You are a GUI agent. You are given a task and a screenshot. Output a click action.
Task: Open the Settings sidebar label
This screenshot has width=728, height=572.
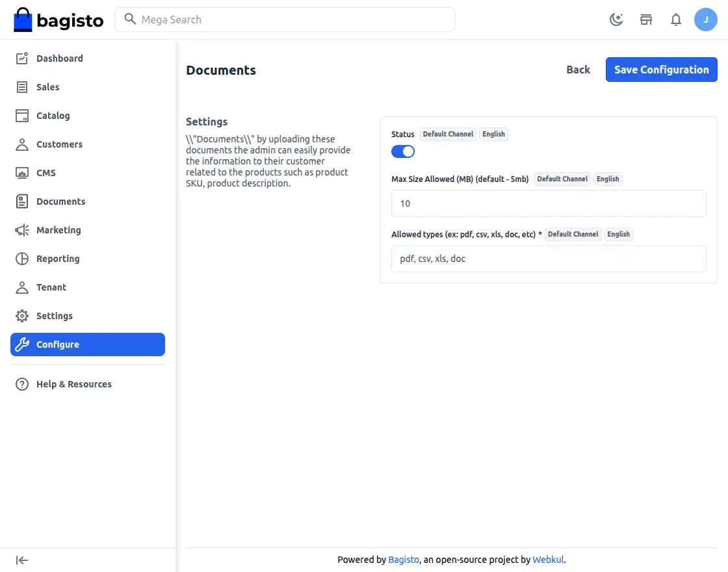click(x=55, y=316)
